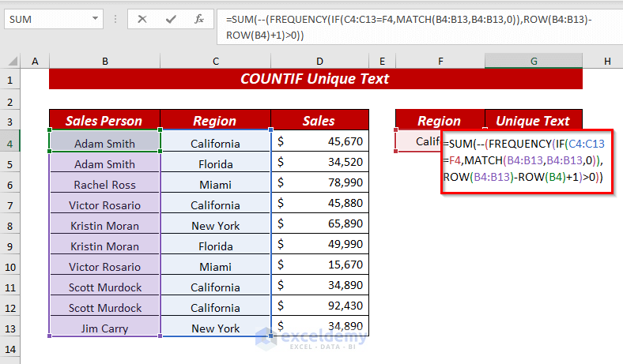Click the cell containing 78,990
The image size is (623, 364).
tap(319, 184)
